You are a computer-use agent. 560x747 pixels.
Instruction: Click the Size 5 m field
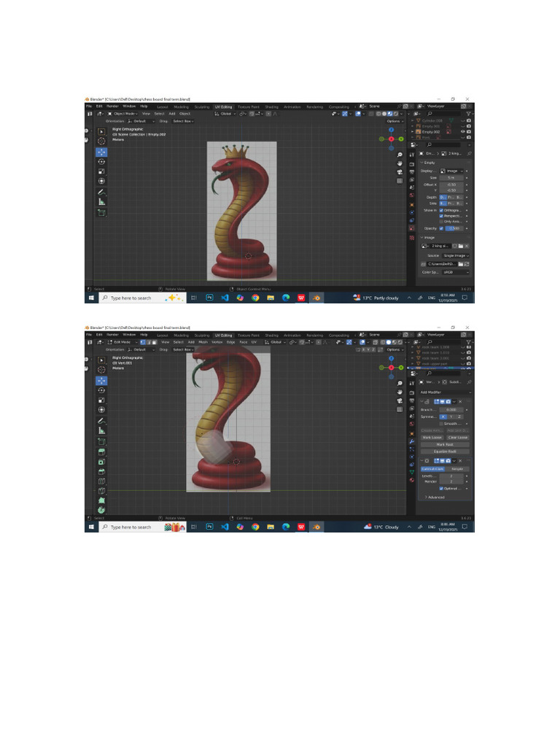451,178
